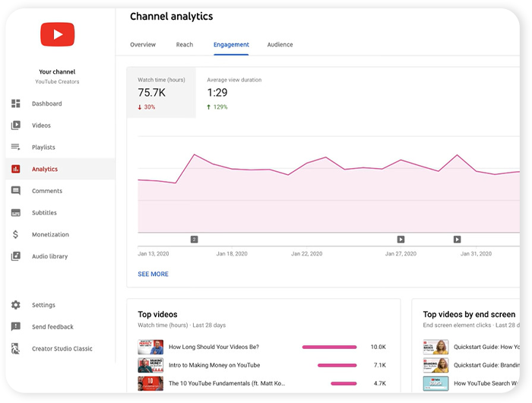The image size is (532, 403).
Task: Open 'How YouTube Search' video title
Action: [486, 383]
